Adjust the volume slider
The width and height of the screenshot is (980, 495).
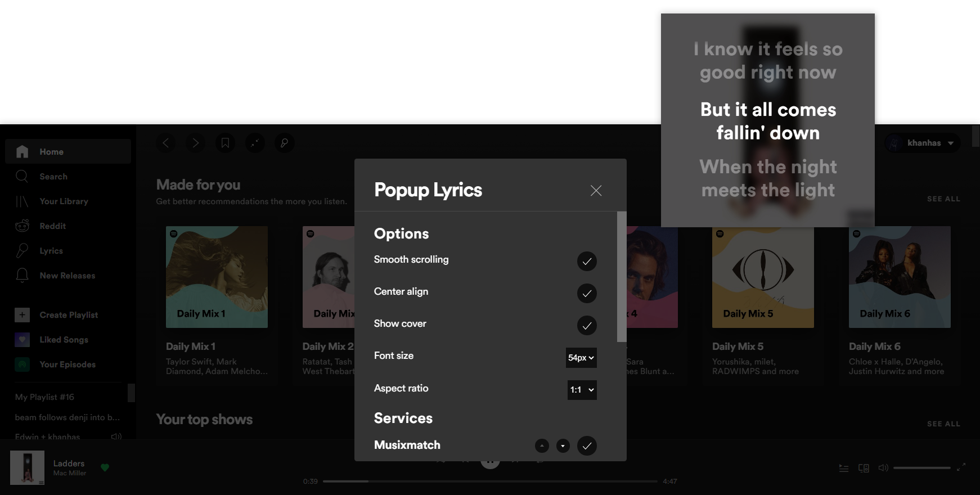click(923, 467)
